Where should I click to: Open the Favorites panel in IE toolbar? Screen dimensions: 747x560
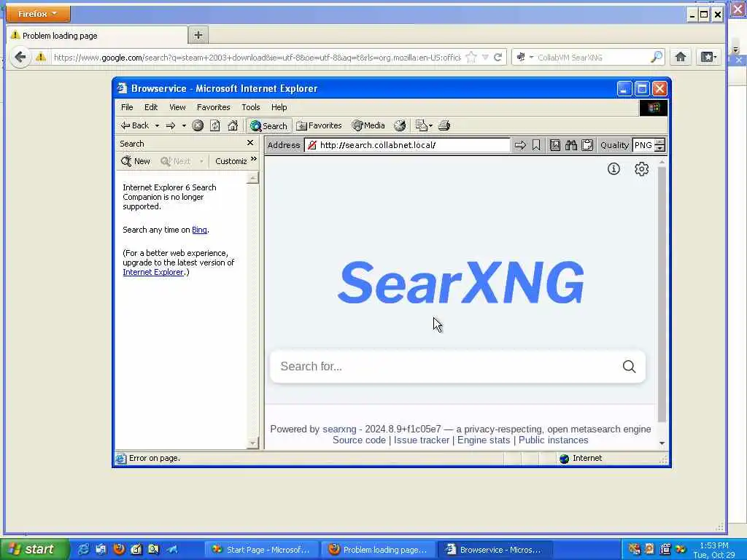[320, 125]
